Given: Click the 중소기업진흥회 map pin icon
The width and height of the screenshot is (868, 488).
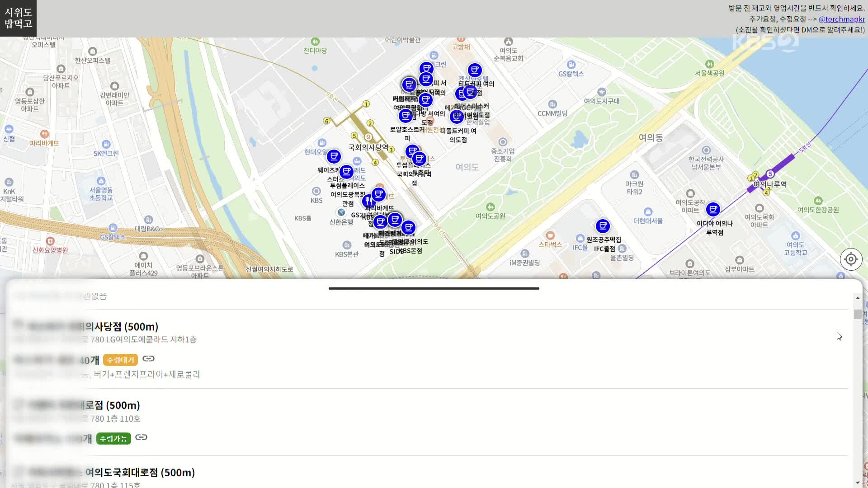Looking at the screenshot, I should 503,142.
